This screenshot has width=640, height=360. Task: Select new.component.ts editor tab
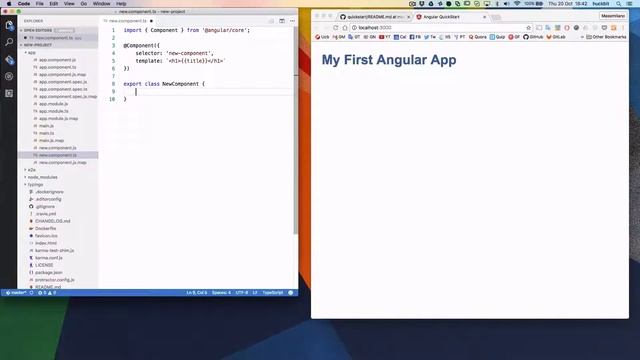tap(128, 21)
